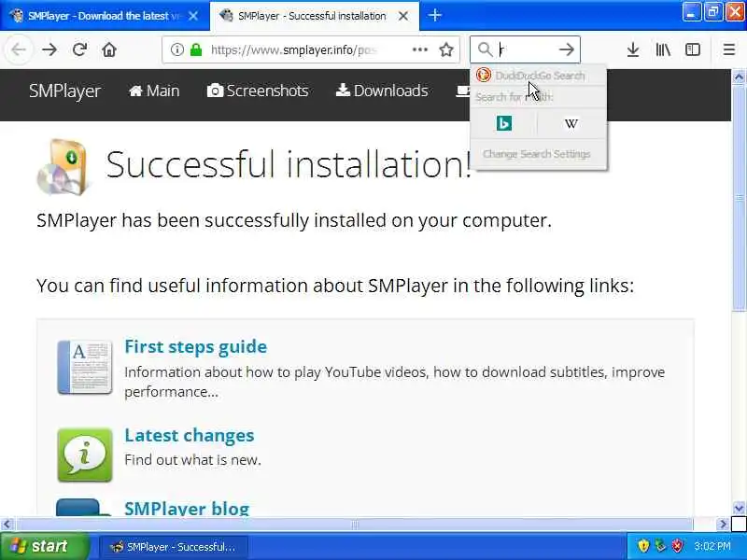Open Downloads in site navigation
Image resolution: width=747 pixels, height=560 pixels.
pyautogui.click(x=382, y=91)
